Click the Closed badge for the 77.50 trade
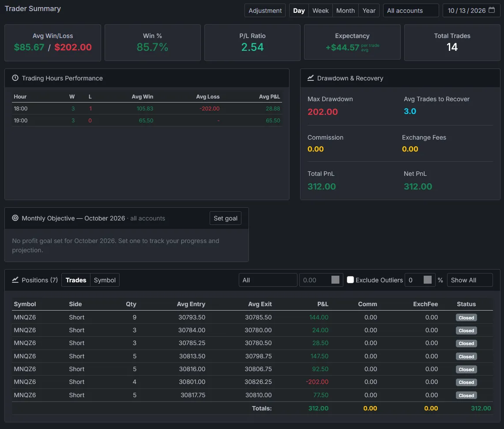Image resolution: width=504 pixels, height=429 pixels. tap(466, 395)
